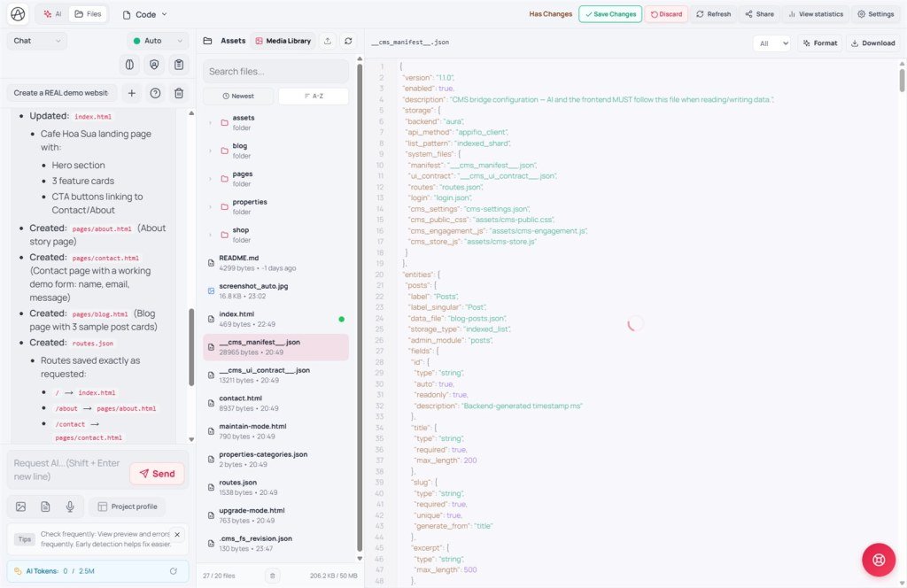
Task: Start voice input with microphone icon
Action: pos(70,507)
